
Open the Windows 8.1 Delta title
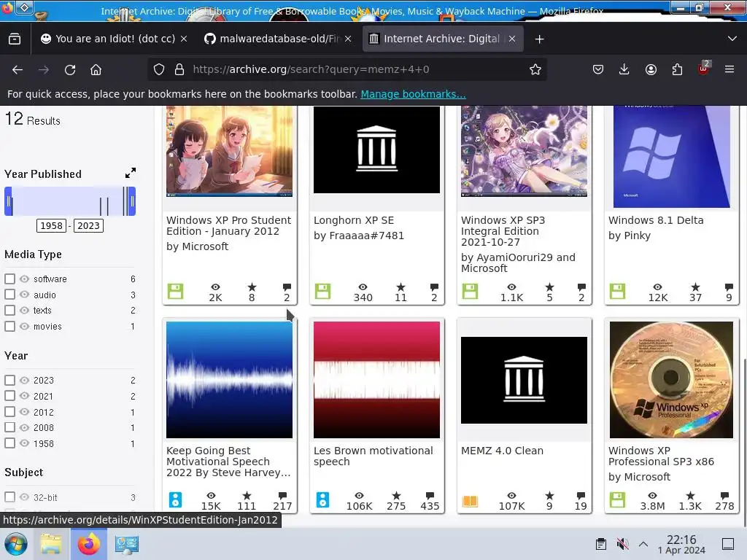[656, 220]
